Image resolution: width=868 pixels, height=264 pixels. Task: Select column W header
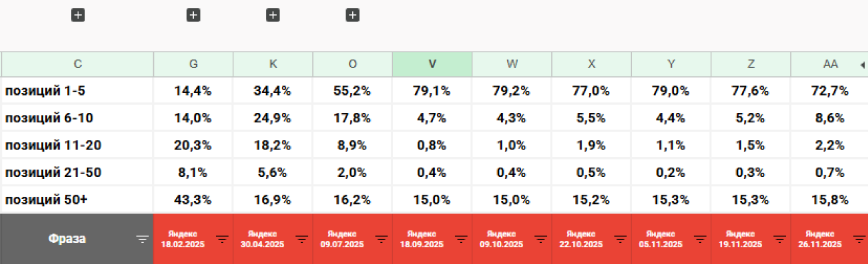point(512,64)
